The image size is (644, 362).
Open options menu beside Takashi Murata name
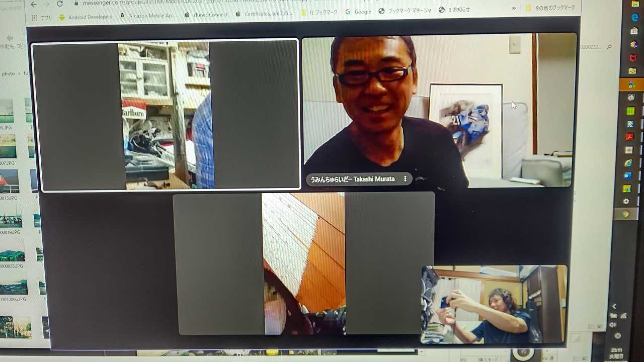pyautogui.click(x=405, y=179)
